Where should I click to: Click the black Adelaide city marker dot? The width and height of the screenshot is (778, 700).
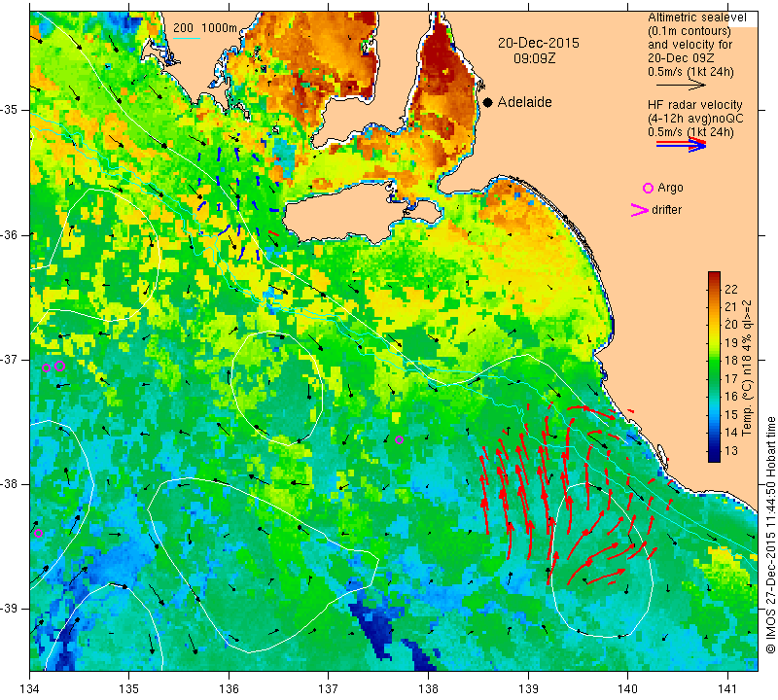[x=488, y=102]
